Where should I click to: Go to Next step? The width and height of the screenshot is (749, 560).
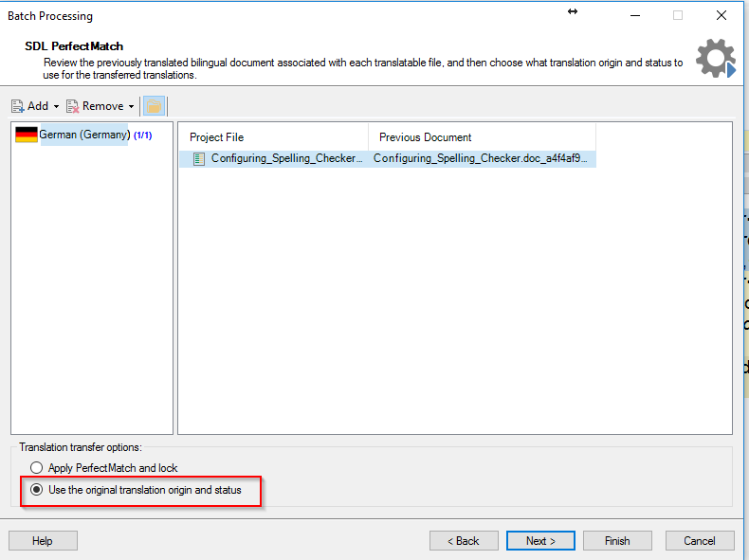pyautogui.click(x=540, y=541)
